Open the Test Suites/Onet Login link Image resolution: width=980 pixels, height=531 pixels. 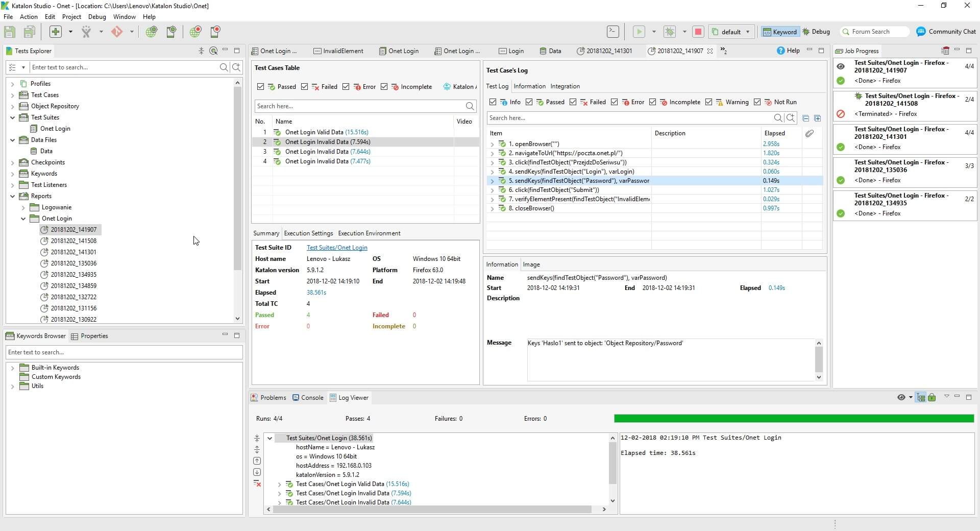tap(337, 248)
